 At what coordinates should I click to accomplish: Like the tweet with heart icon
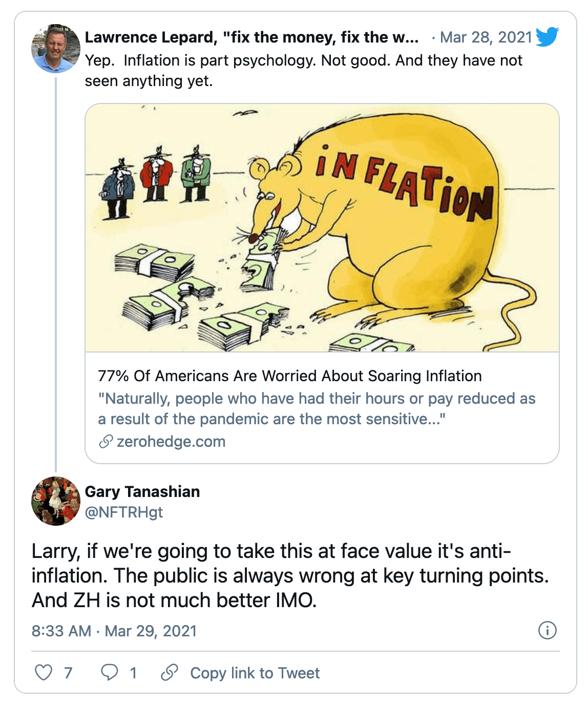point(44,672)
